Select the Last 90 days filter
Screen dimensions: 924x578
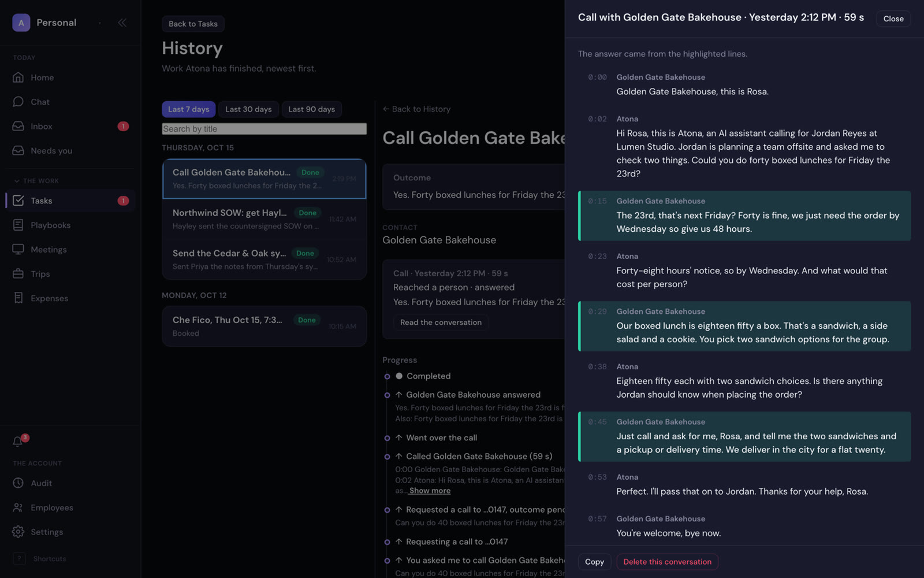[312, 109]
